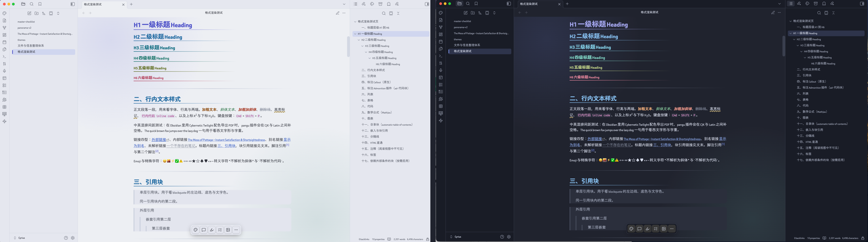Click the graph view icon in light window ribbon
The height and width of the screenshot is (242, 868).
4,28
